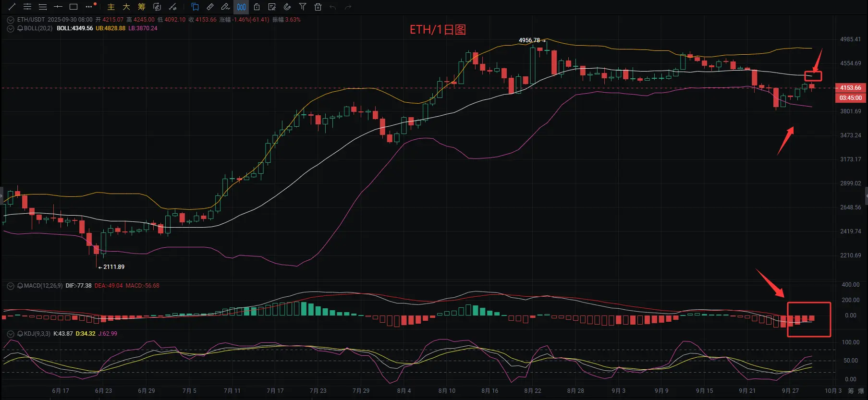Click the right edge panel expand handle

[866, 196]
